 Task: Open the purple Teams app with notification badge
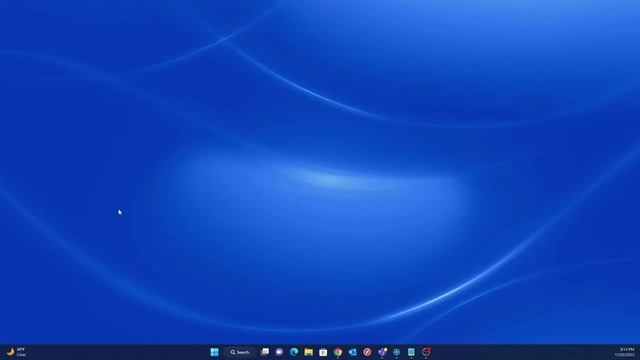[x=382, y=352]
